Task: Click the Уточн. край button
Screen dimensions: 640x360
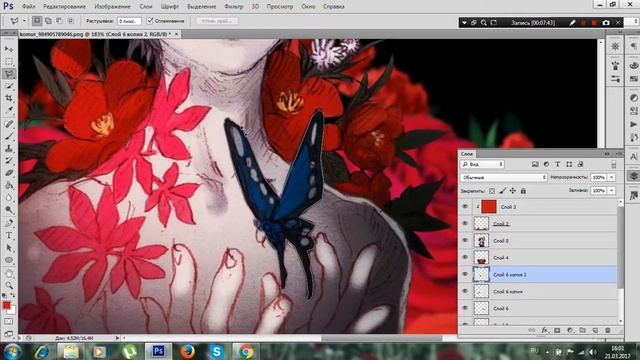Action: 217,20
